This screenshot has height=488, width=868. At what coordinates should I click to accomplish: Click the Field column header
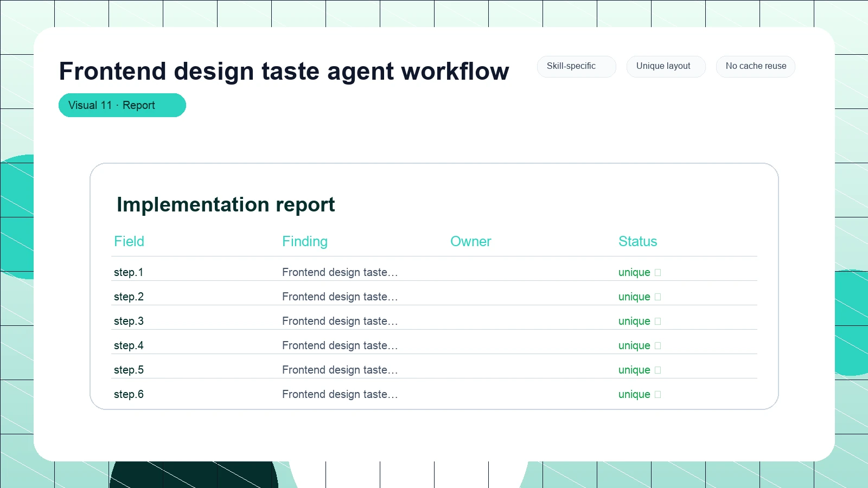tap(129, 241)
